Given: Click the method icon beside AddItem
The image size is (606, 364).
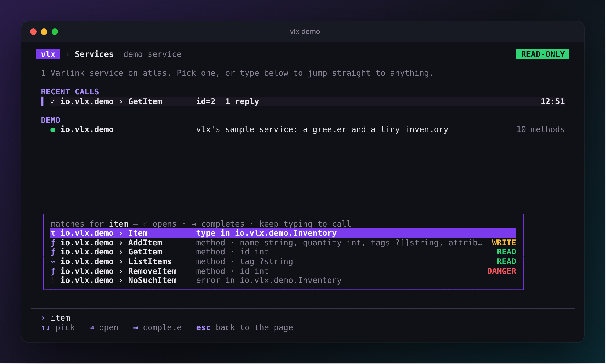Looking at the screenshot, I should pos(53,243).
